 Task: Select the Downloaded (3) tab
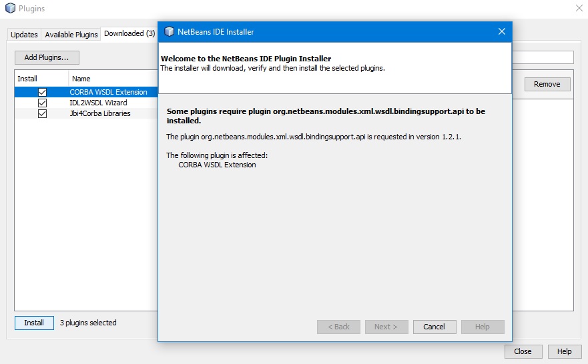(129, 33)
